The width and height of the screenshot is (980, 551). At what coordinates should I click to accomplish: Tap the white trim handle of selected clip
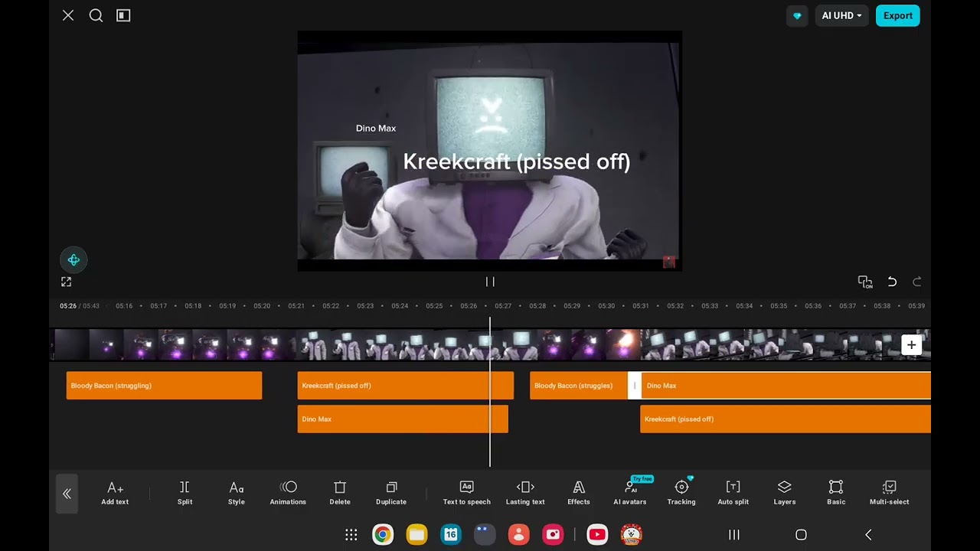pos(635,386)
